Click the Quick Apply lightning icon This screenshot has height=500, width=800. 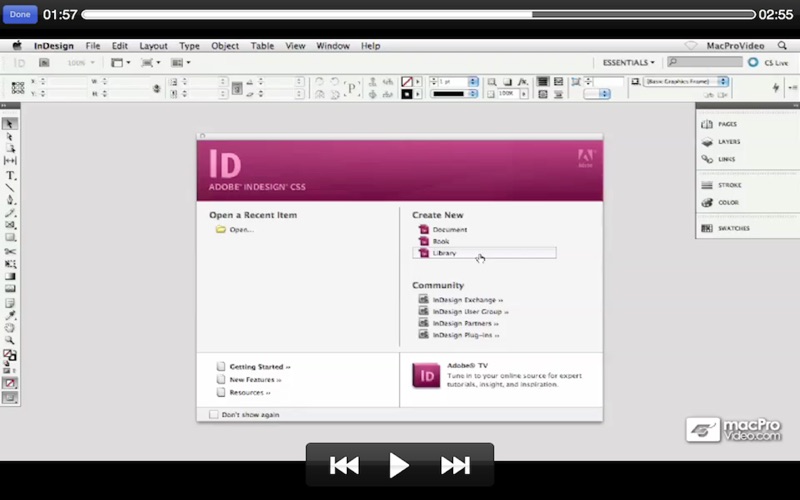(x=776, y=88)
